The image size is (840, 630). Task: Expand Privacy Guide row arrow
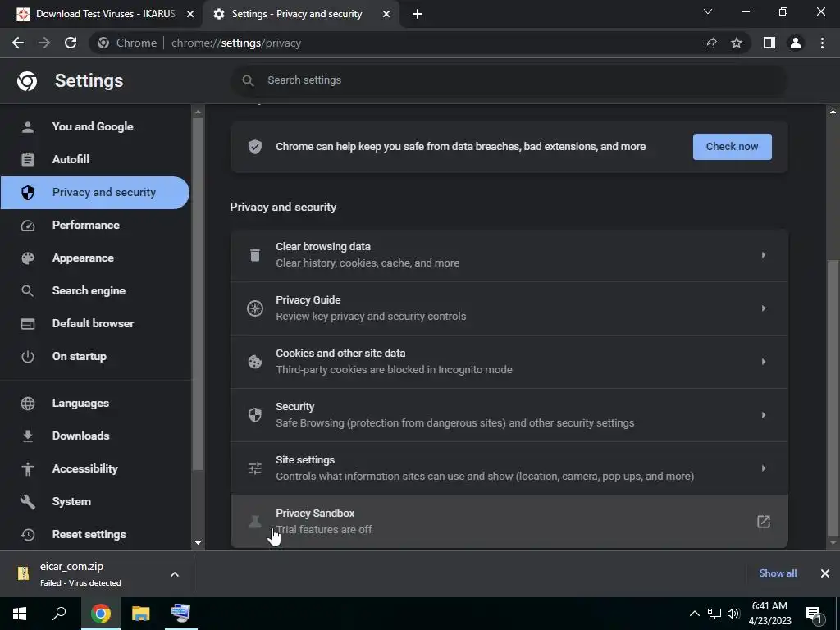pyautogui.click(x=764, y=308)
